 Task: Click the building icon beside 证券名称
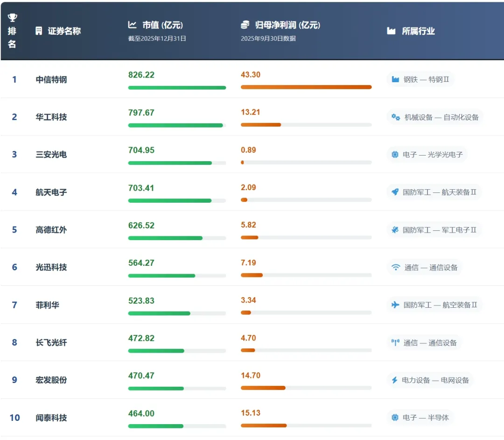click(39, 31)
